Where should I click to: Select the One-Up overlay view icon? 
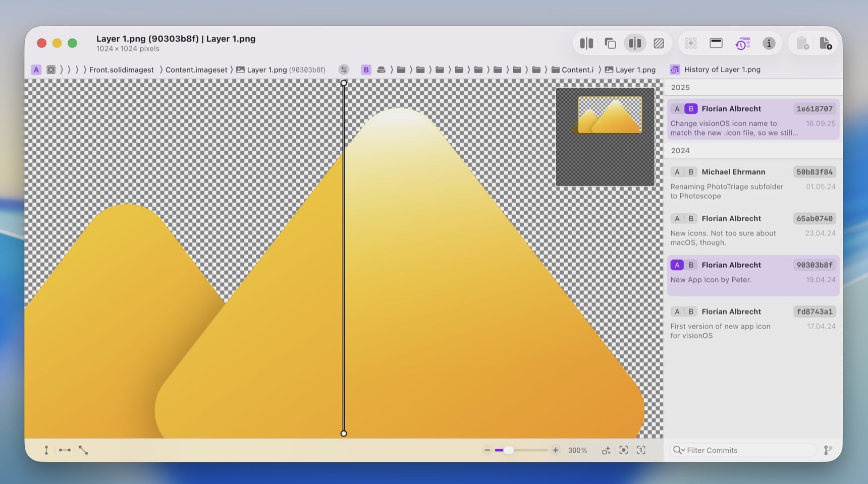[610, 43]
